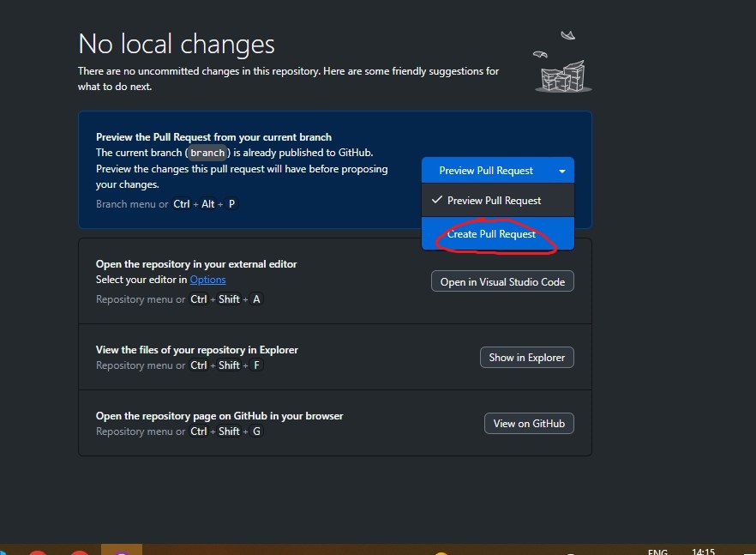Click the blue Preview Pull Request button
The image size is (756, 555).
click(x=486, y=171)
